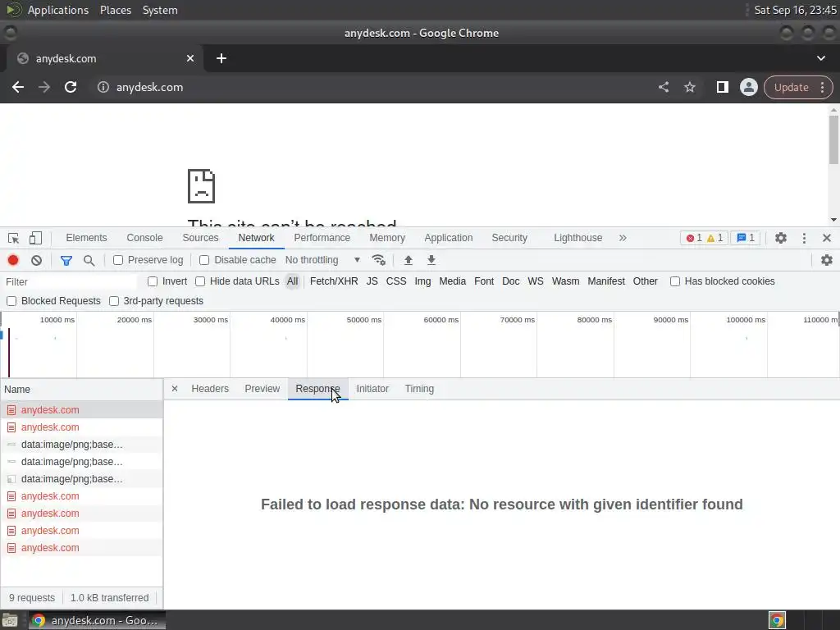Open a new tab with plus
Image resolution: width=840 pixels, height=630 pixels.
tap(221, 58)
